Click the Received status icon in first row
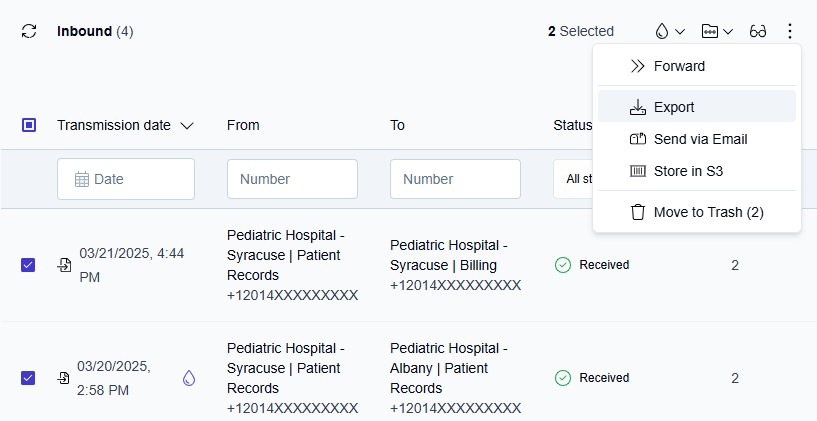Image resolution: width=817 pixels, height=421 pixels. click(x=563, y=265)
